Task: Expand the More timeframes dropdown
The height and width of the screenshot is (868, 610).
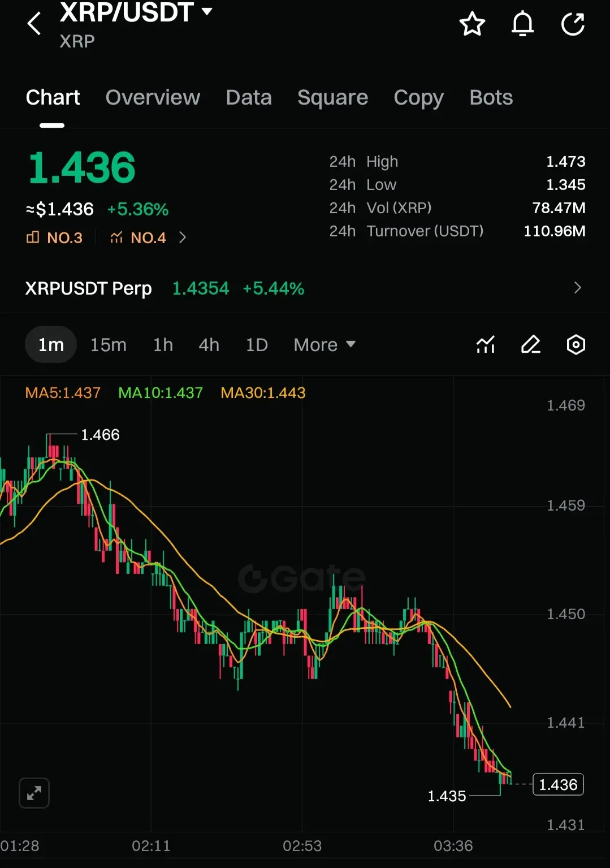Action: point(325,344)
